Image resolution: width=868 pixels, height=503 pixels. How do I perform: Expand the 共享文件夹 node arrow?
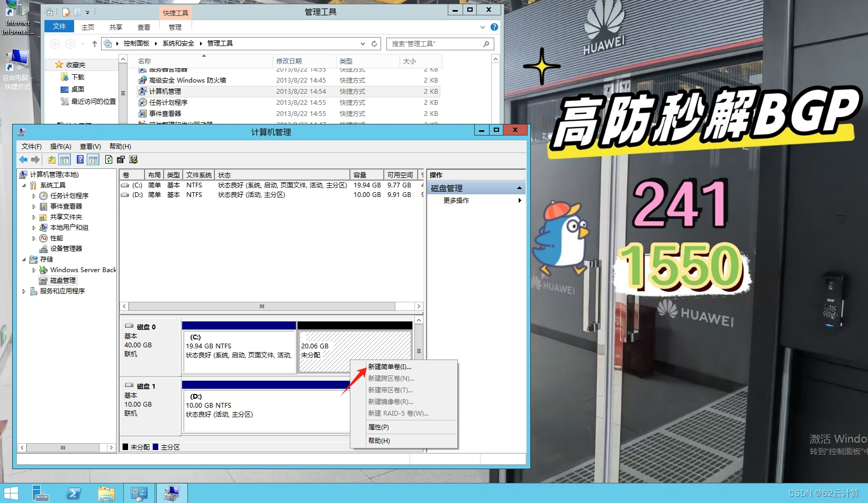coord(34,217)
